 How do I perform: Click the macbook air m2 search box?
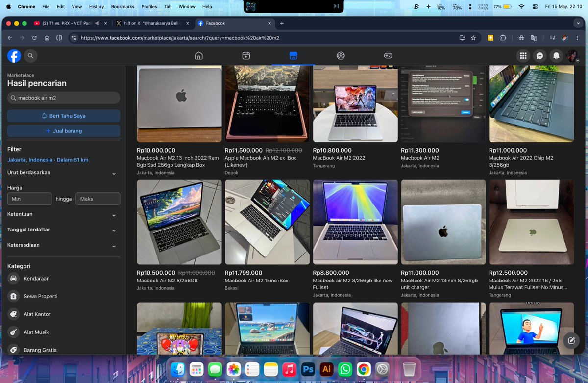(x=64, y=98)
